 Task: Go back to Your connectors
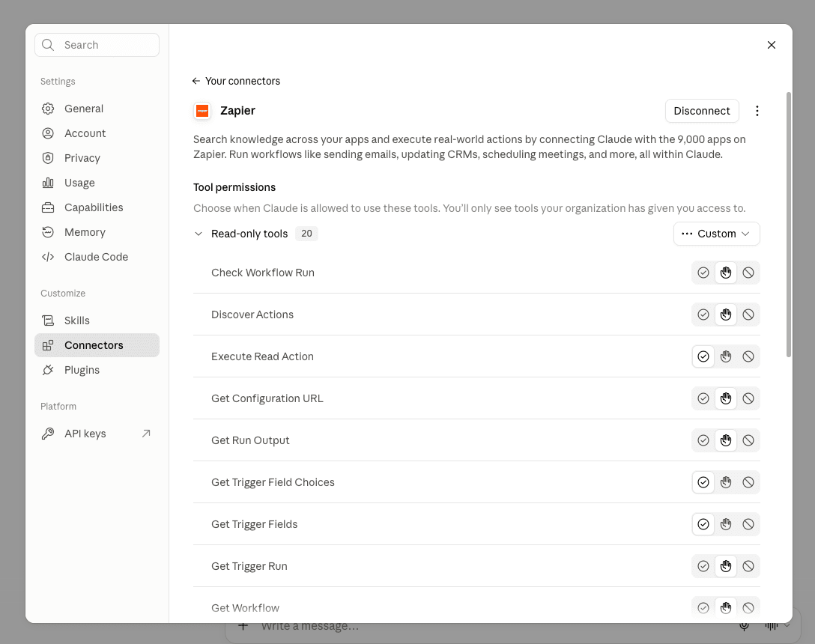pos(236,81)
